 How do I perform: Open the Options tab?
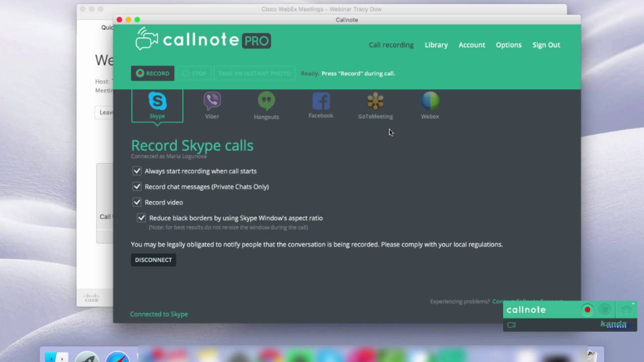point(509,45)
